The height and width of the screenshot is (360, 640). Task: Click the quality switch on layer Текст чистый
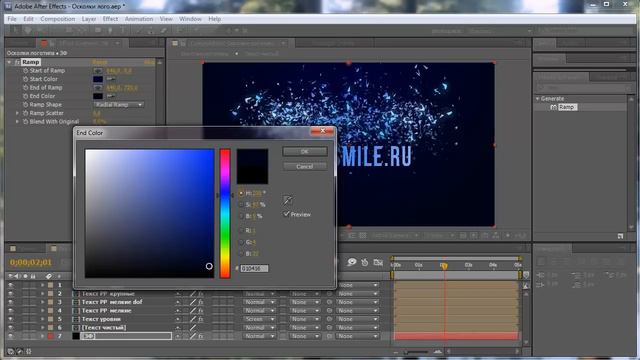click(193, 328)
